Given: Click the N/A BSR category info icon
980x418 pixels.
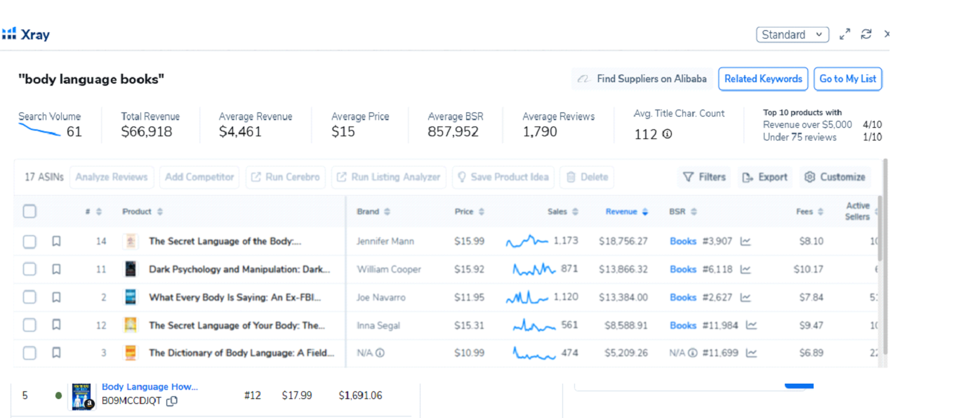Looking at the screenshot, I should click(x=692, y=353).
